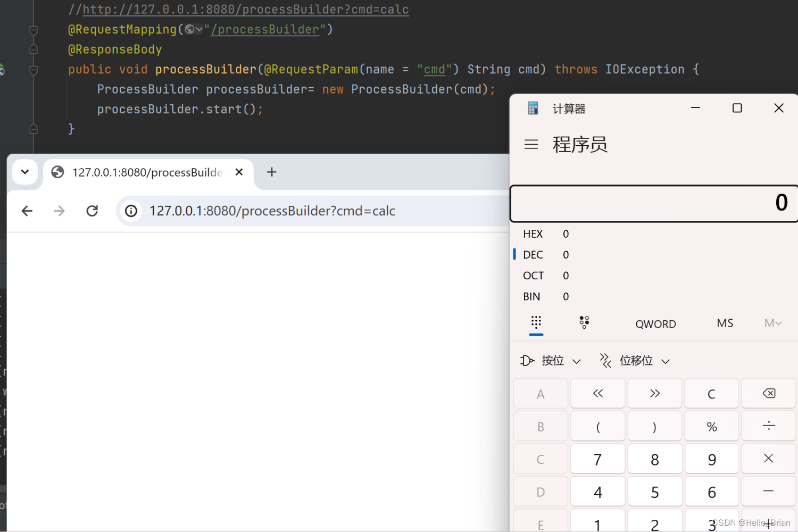Click the MS memory store button

(x=725, y=323)
